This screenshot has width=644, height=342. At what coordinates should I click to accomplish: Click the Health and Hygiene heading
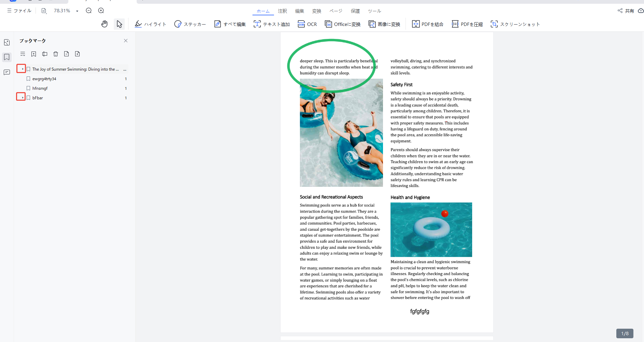coord(410,197)
